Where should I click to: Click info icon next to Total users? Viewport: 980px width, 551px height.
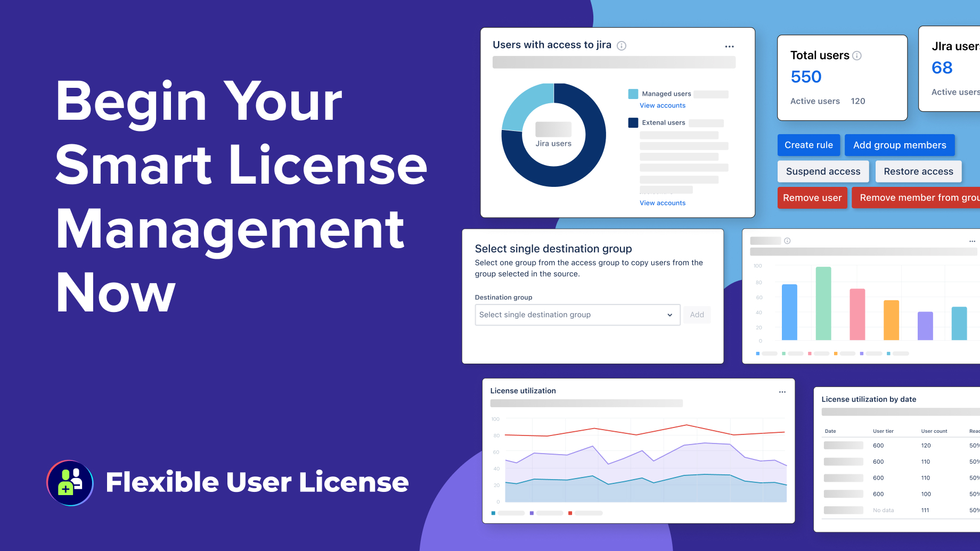point(857,56)
